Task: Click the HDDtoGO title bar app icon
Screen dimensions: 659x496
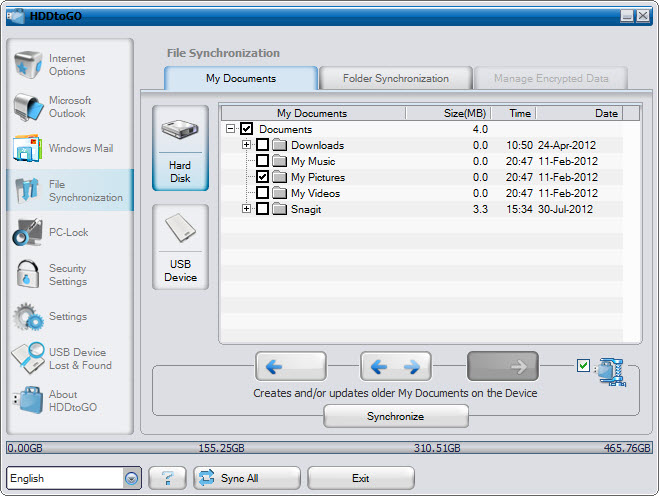Action: [16, 16]
